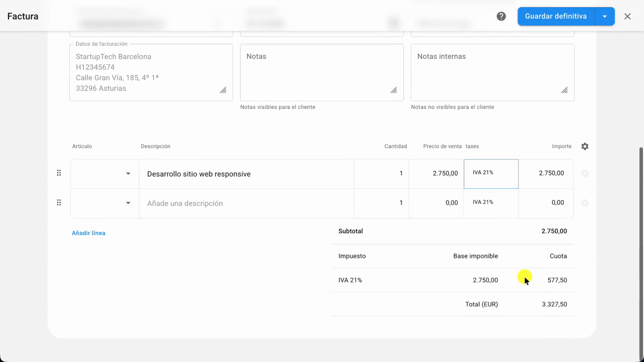Expand the Guardar definitiva dropdown arrow

coord(605,16)
